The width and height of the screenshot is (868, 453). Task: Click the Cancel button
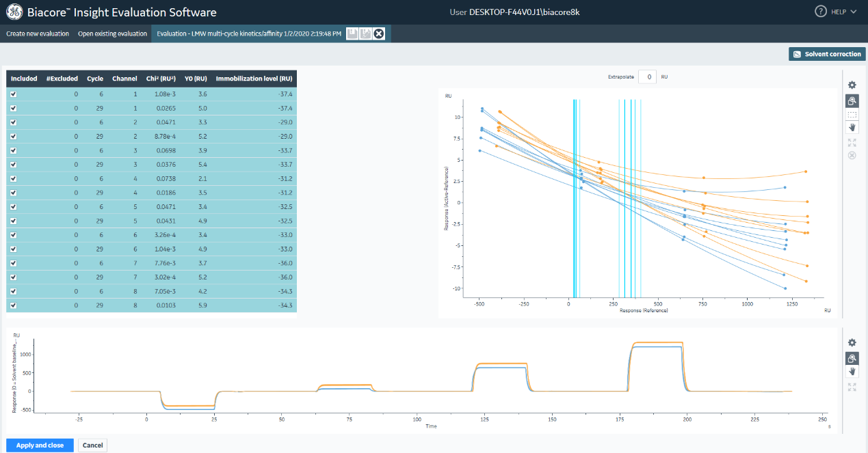(92, 445)
